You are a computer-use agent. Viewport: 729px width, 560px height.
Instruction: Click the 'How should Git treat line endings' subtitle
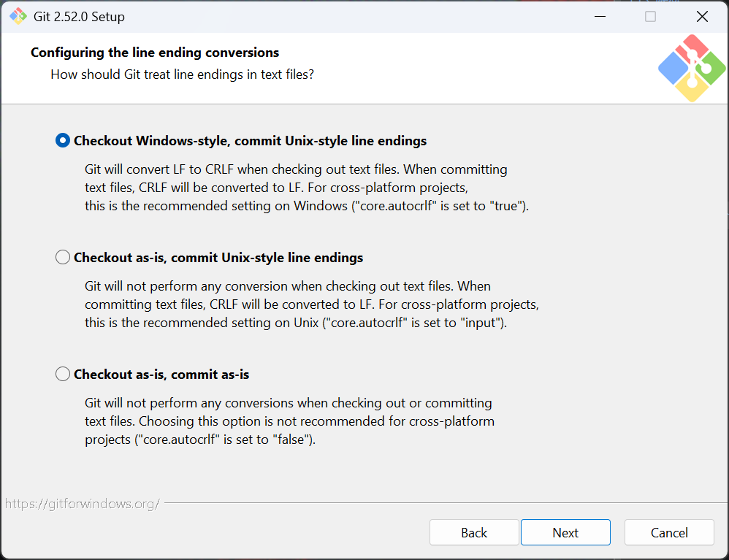182,74
